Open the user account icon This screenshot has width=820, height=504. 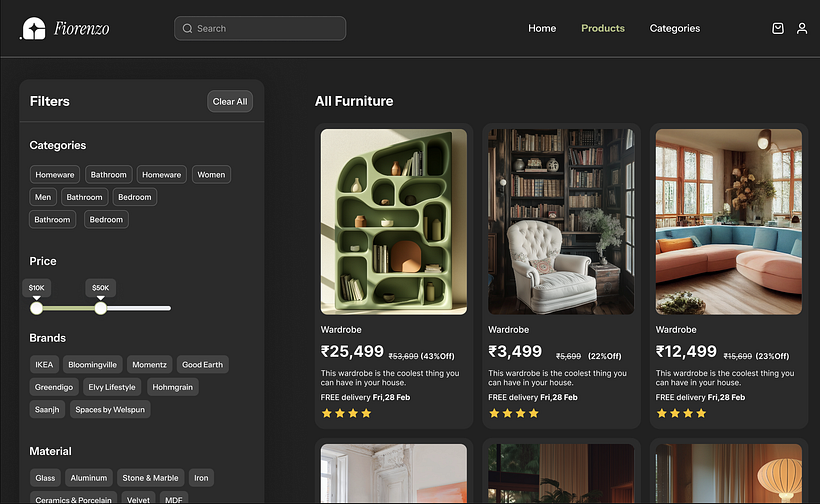pyautogui.click(x=802, y=28)
